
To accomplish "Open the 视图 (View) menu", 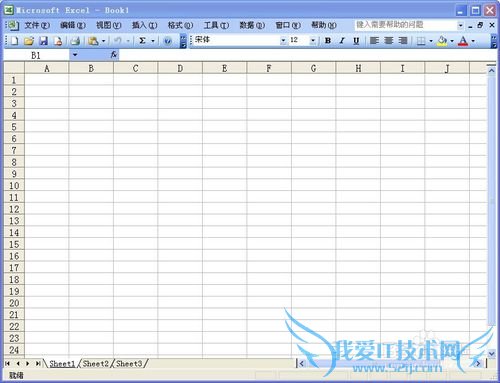I will click(109, 25).
